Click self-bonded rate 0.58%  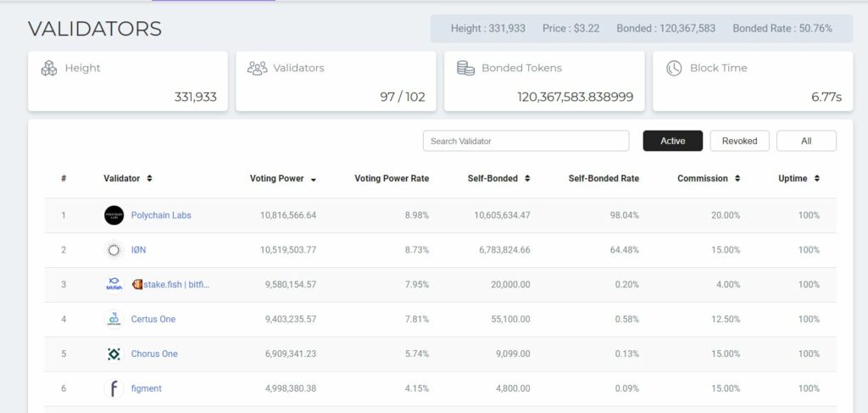click(x=626, y=320)
